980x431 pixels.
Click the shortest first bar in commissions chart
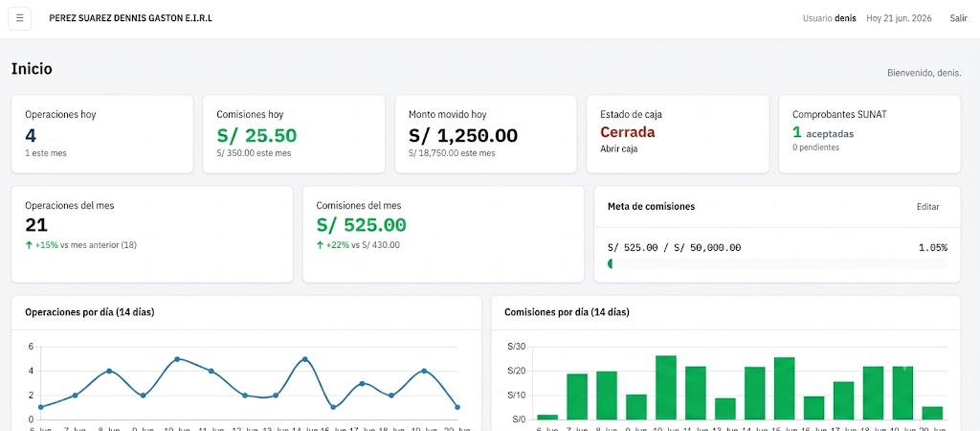[x=547, y=418]
